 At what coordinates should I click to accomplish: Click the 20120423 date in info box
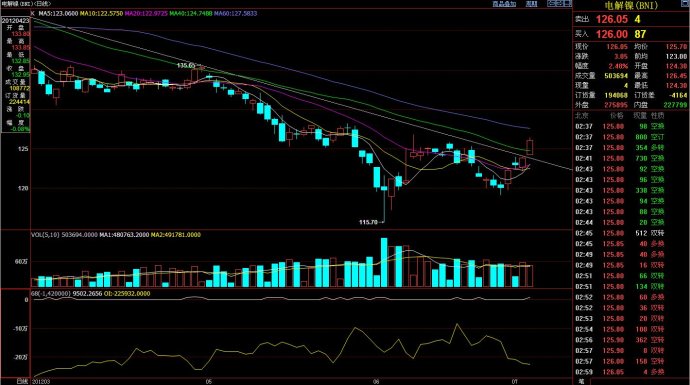tap(15, 21)
